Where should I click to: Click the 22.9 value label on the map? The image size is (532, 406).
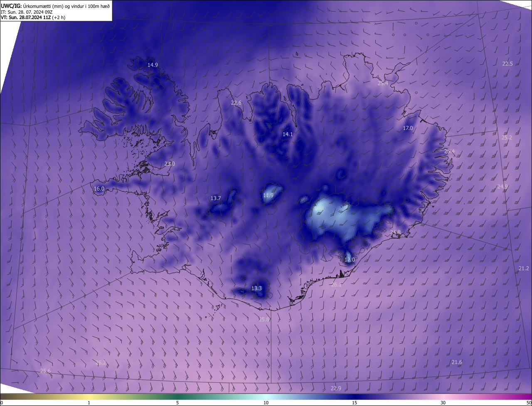pos(335,388)
